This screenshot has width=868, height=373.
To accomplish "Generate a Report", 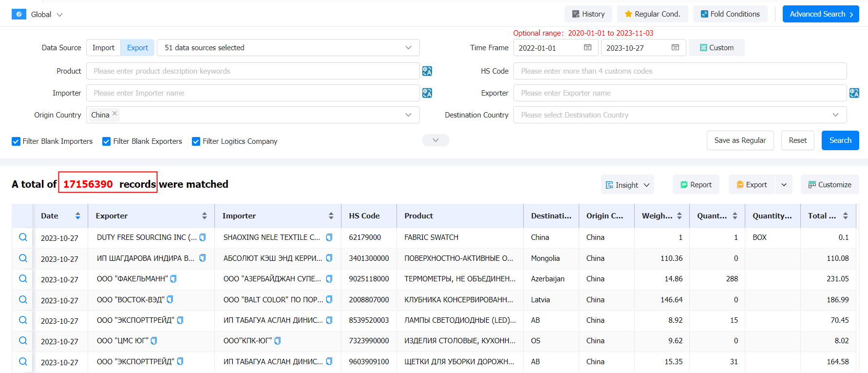I will point(696,185).
